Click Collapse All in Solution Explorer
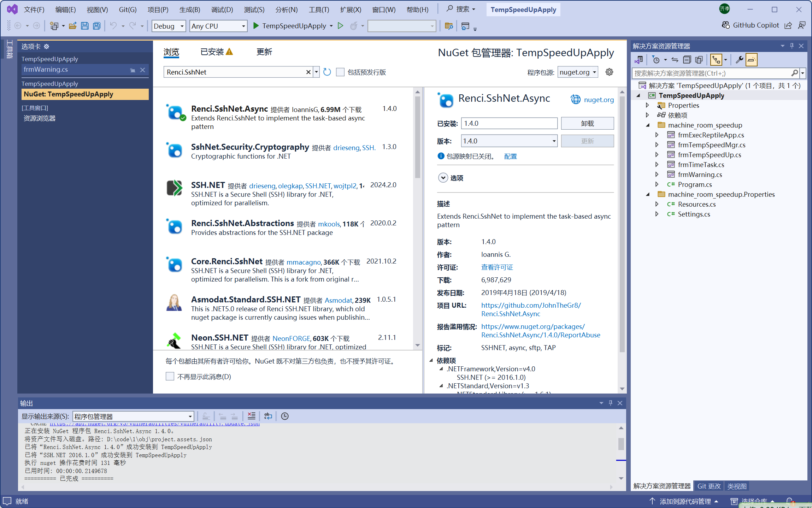The width and height of the screenshot is (812, 508). click(x=687, y=60)
